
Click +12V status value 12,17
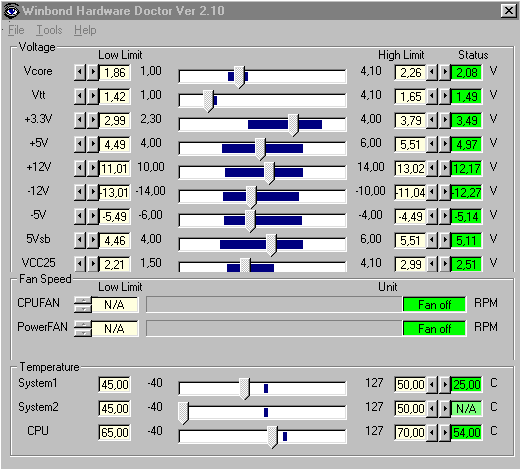tap(466, 168)
